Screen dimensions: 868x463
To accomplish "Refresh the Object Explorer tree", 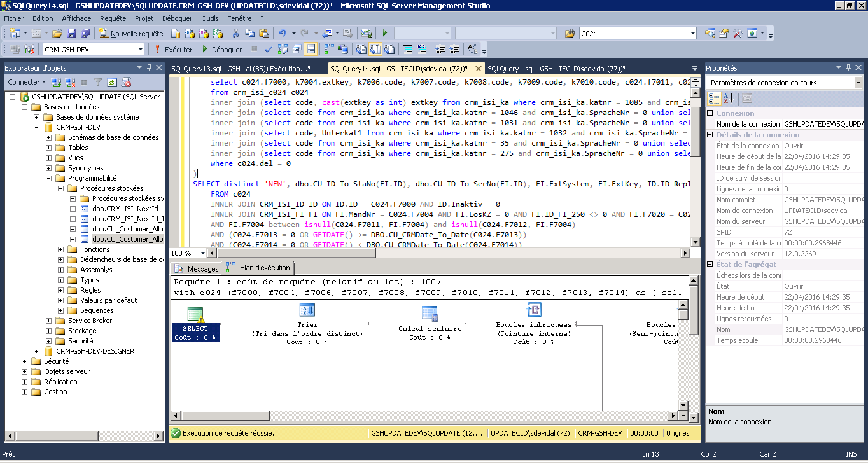I will click(112, 82).
